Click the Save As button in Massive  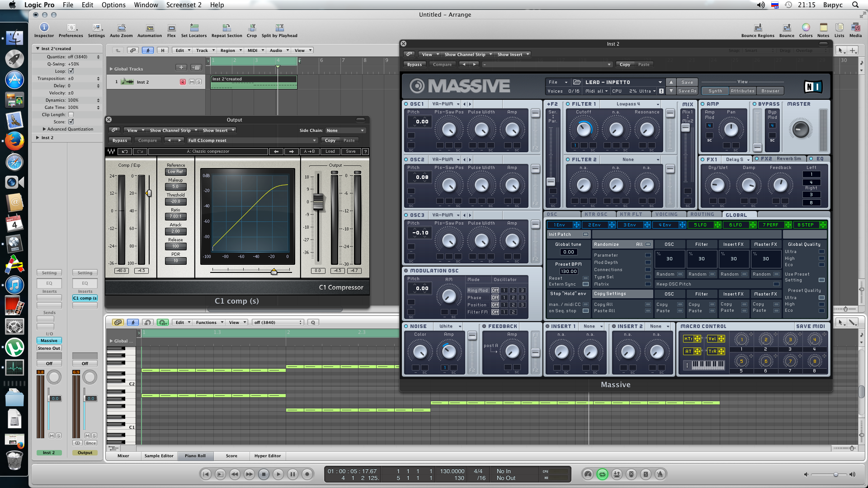point(687,91)
